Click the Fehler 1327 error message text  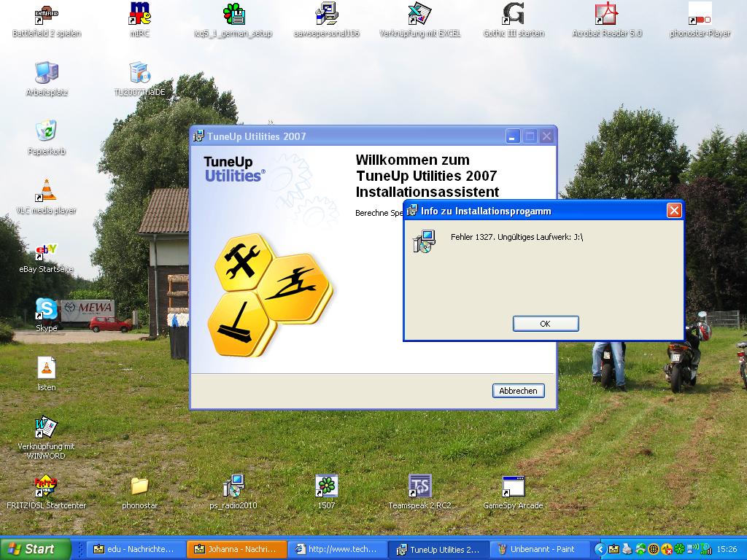517,237
